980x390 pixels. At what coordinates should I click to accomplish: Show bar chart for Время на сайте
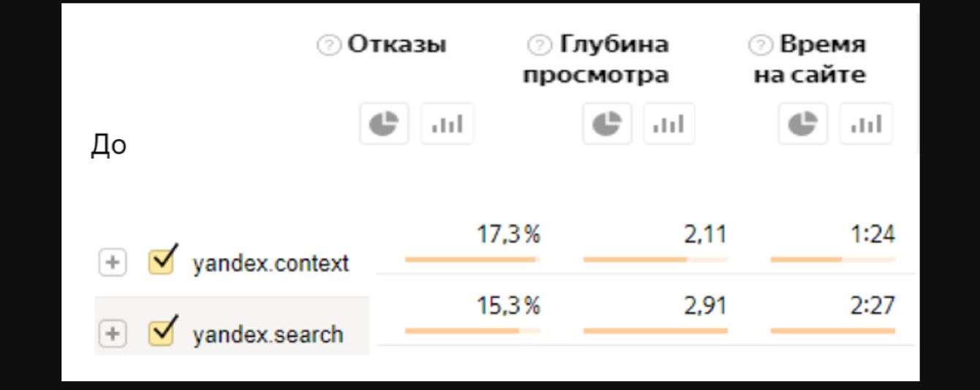[866, 124]
